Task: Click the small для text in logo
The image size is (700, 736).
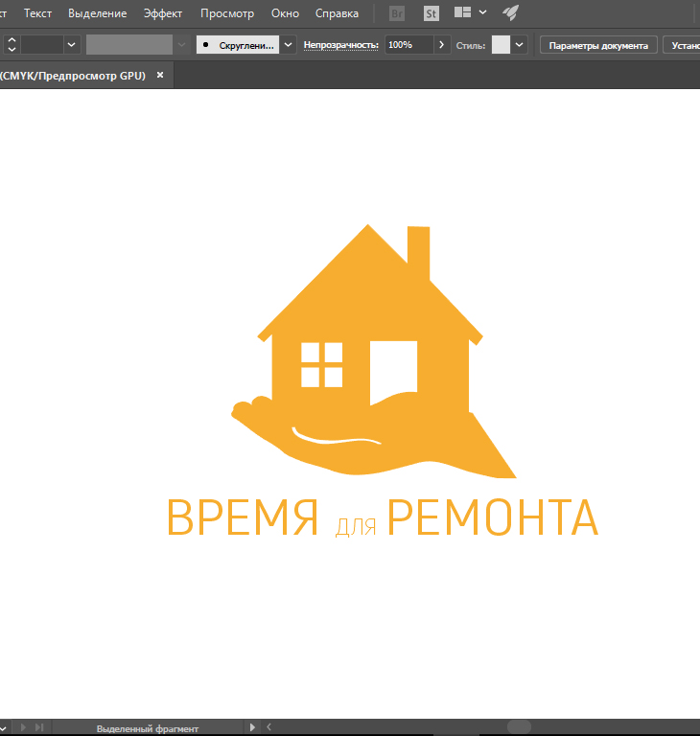Action: (356, 527)
